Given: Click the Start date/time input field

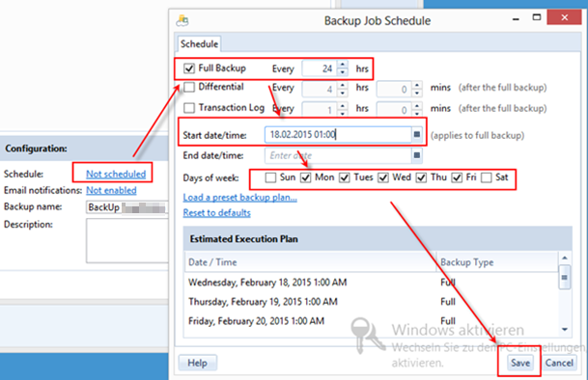Looking at the screenshot, I should tap(338, 134).
